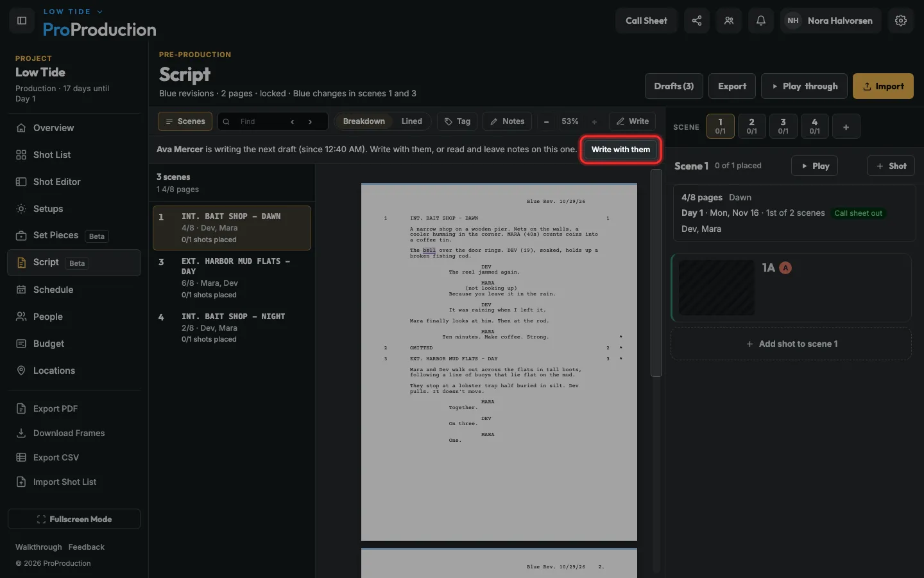Open the Call Sheet
This screenshot has height=578, width=924.
(646, 21)
